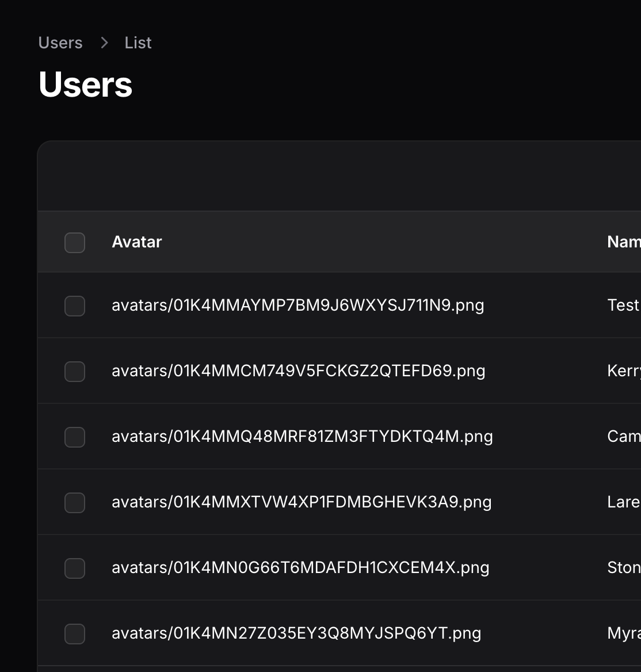641x672 pixels.
Task: Click the Name column header
Action: coord(624,242)
